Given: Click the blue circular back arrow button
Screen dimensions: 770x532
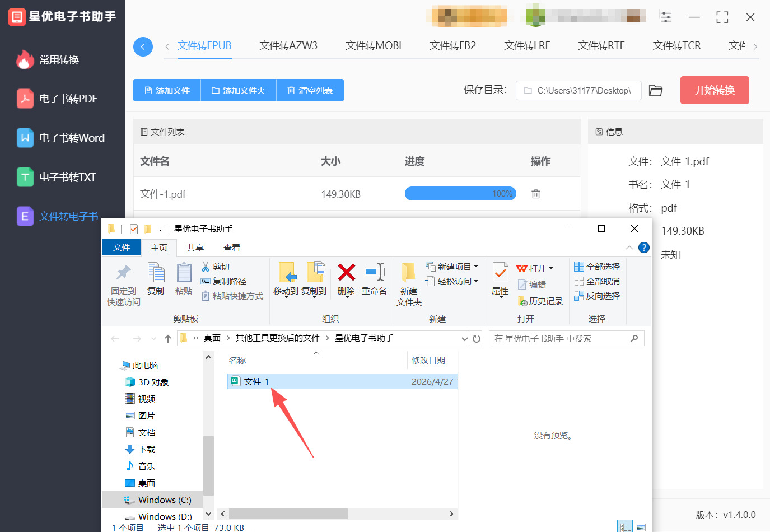Looking at the screenshot, I should pos(143,46).
